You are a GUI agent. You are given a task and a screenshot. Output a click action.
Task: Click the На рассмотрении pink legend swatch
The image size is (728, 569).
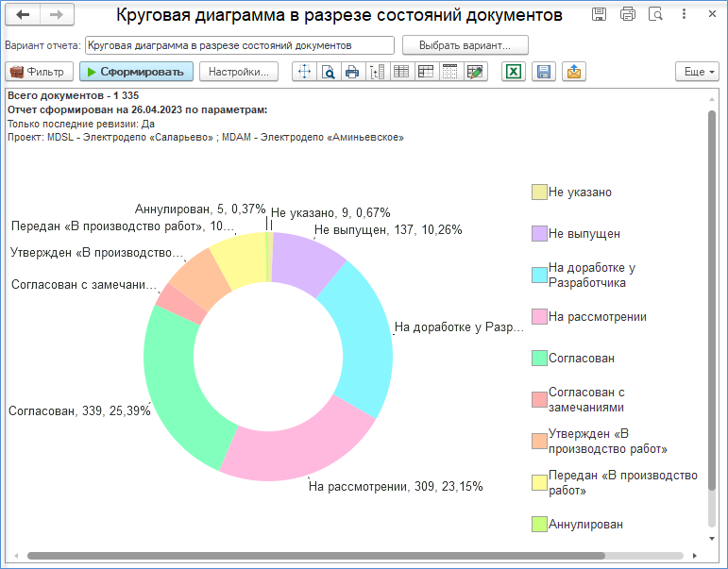tap(539, 317)
